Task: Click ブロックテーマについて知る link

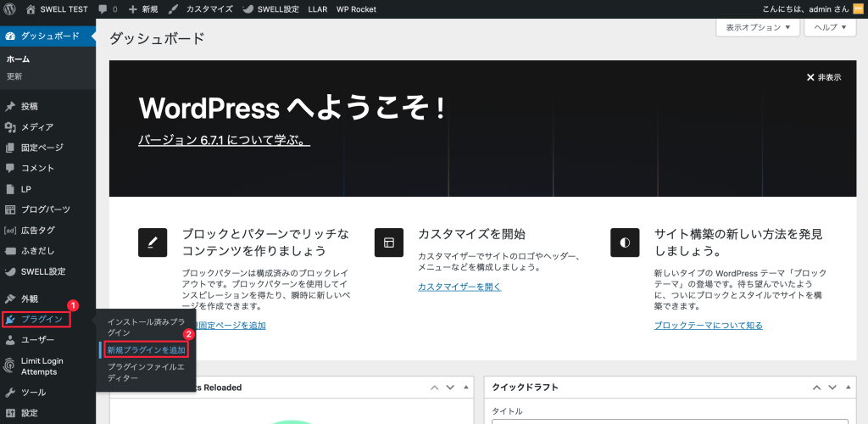Action: click(x=709, y=325)
